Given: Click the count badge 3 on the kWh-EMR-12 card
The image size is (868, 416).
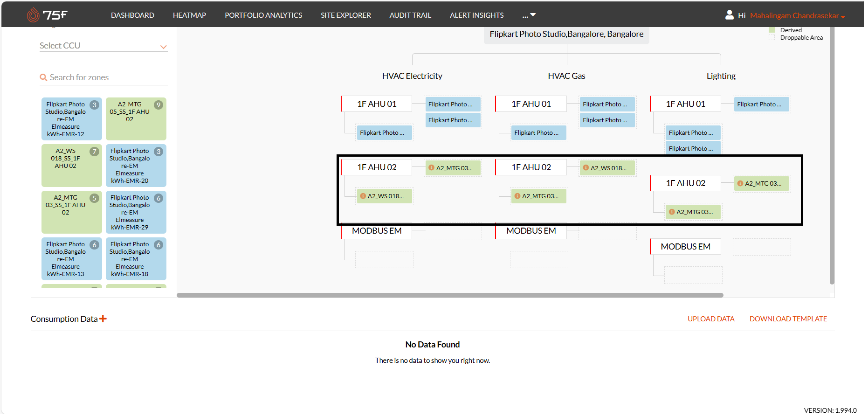Looking at the screenshot, I should [x=95, y=105].
